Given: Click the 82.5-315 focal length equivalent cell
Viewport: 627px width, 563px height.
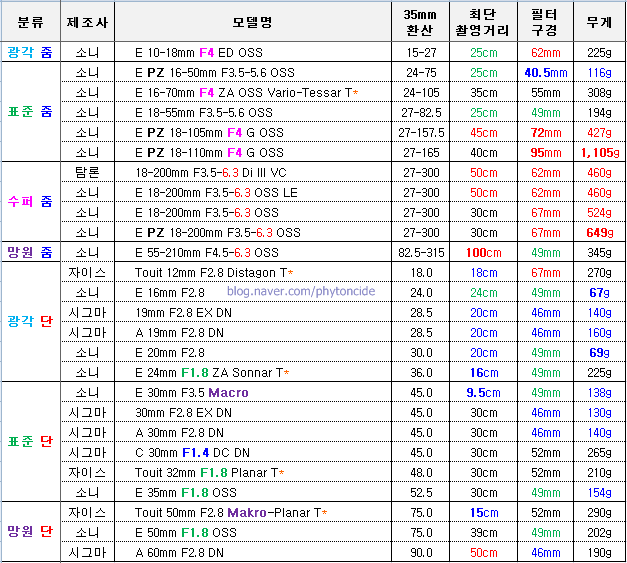Looking at the screenshot, I should (419, 252).
